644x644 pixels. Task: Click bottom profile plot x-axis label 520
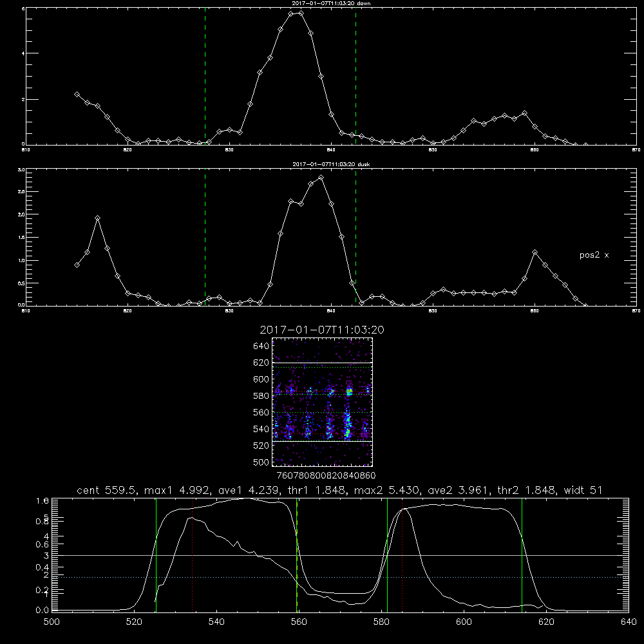click(x=134, y=622)
